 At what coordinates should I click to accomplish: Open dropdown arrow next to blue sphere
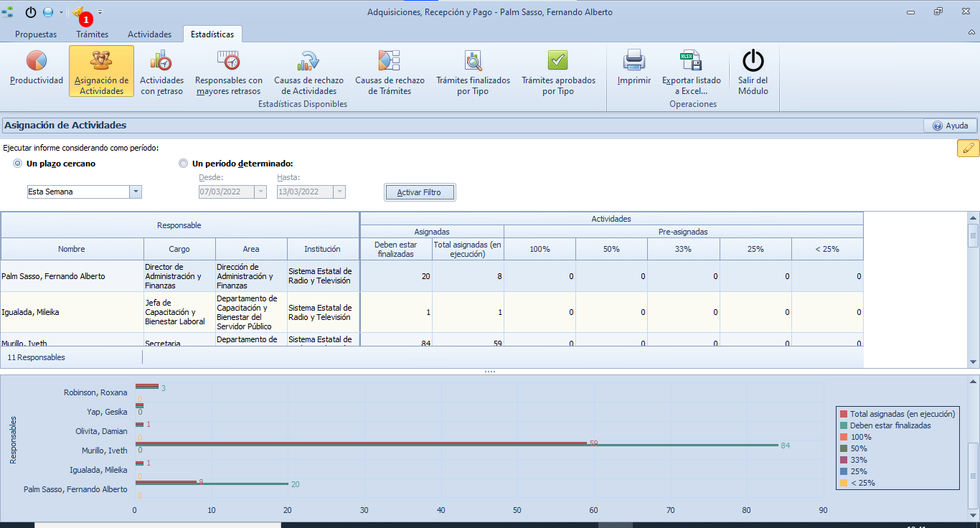[61, 12]
